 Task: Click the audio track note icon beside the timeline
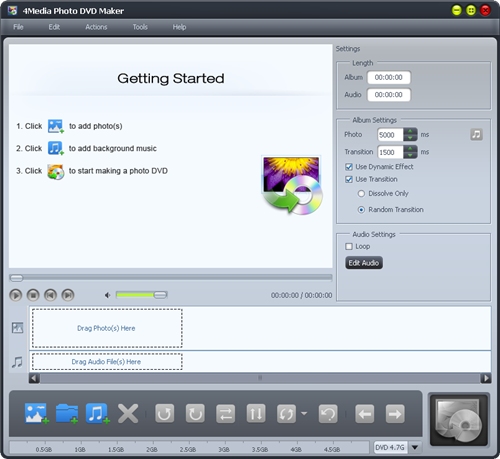[17, 362]
